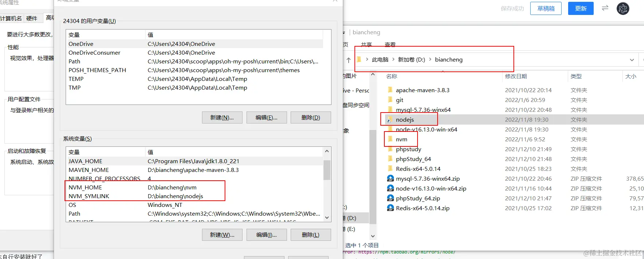Select the JAVA_HOME system variable row
Viewport: 644px width, 259px height.
[x=195, y=161]
